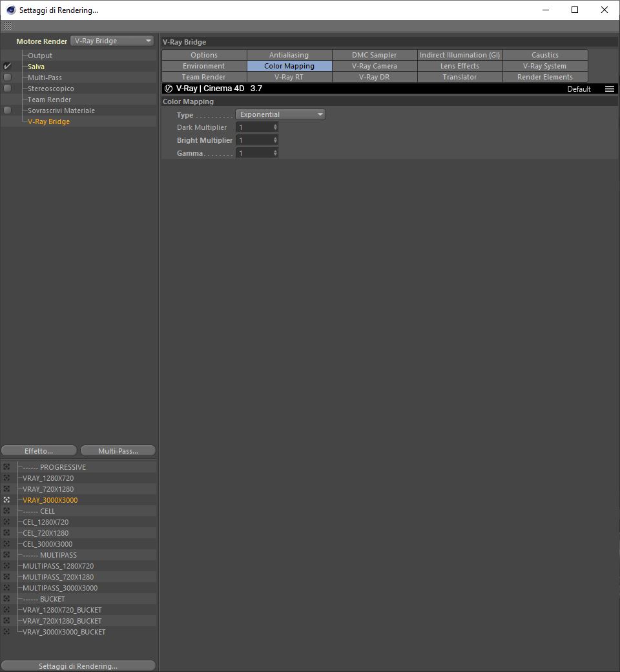
Task: Click the Multi-Pass... button
Action: 118,451
